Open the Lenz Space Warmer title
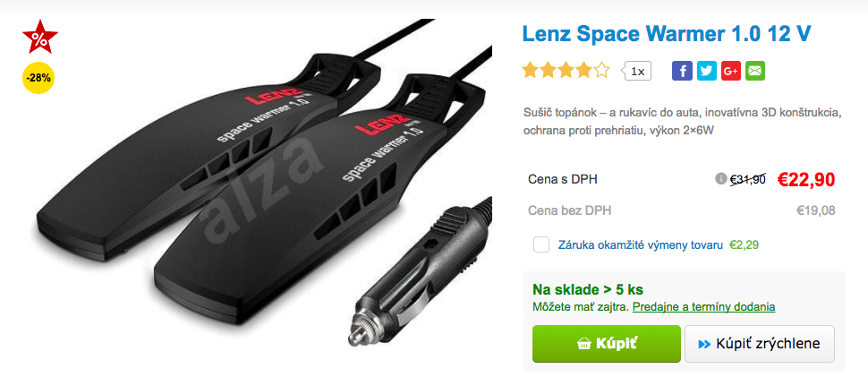This screenshot has width=868, height=377. pyautogui.click(x=667, y=34)
